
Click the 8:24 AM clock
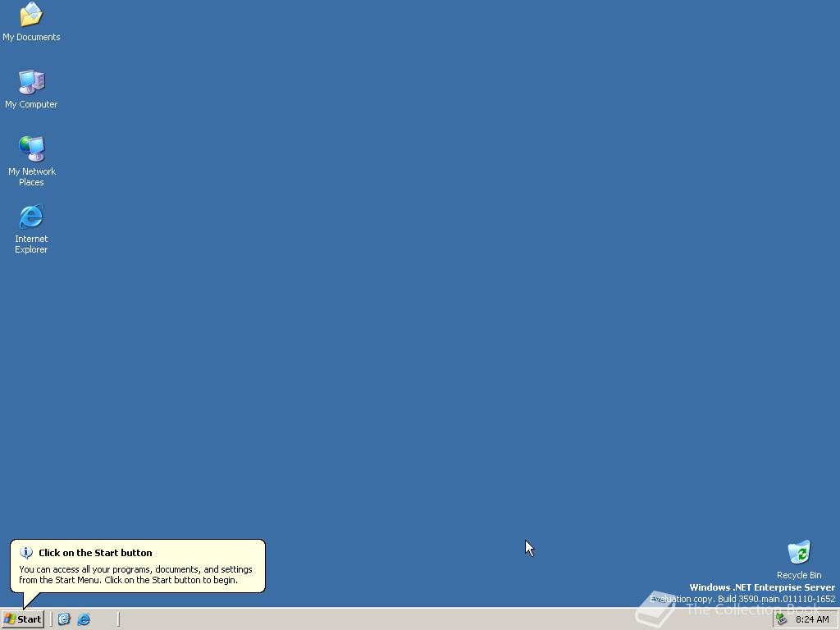pos(812,619)
